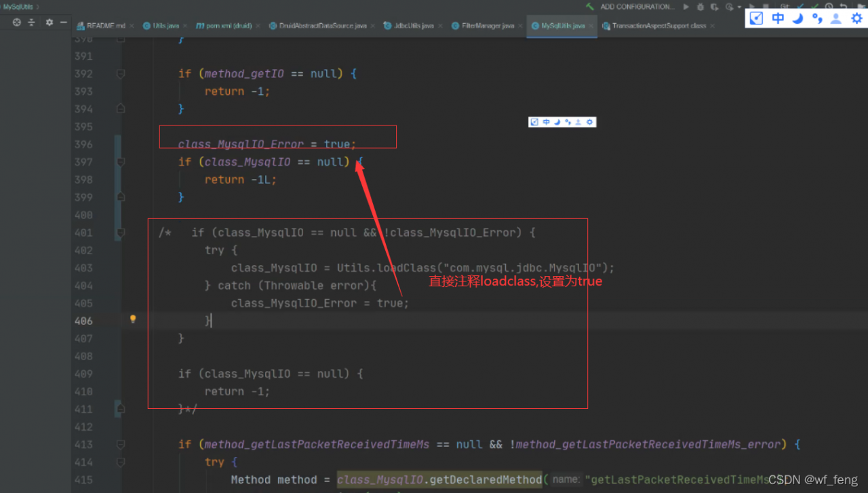868x493 pixels.
Task: Click line number 396 in gutter
Action: click(x=83, y=144)
